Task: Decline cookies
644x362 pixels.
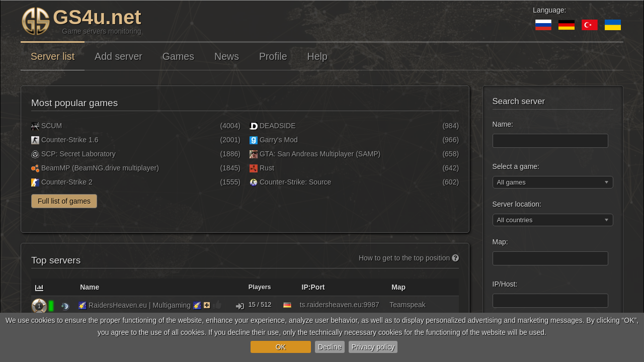Action: coord(330,347)
